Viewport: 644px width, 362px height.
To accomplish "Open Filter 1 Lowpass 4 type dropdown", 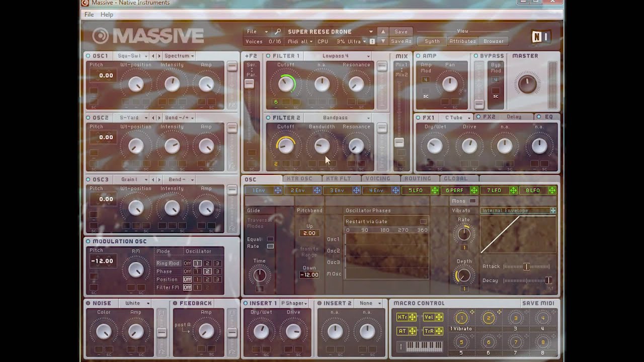I will tap(337, 56).
